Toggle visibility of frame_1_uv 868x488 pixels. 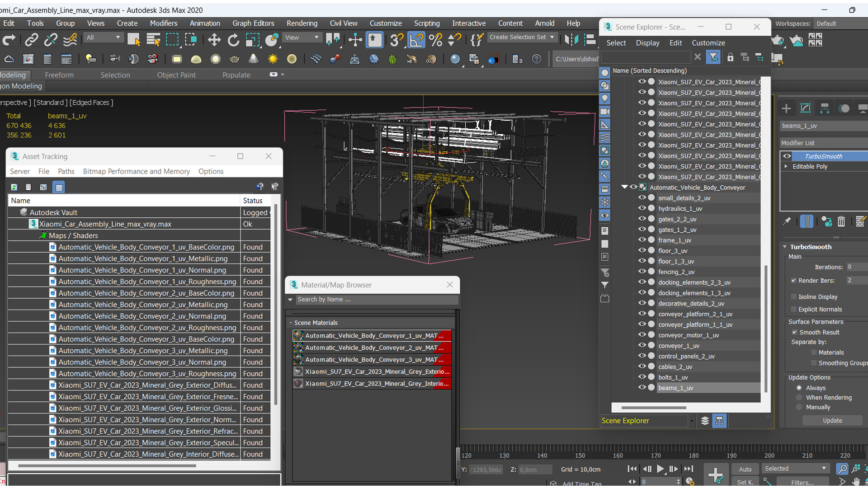642,240
